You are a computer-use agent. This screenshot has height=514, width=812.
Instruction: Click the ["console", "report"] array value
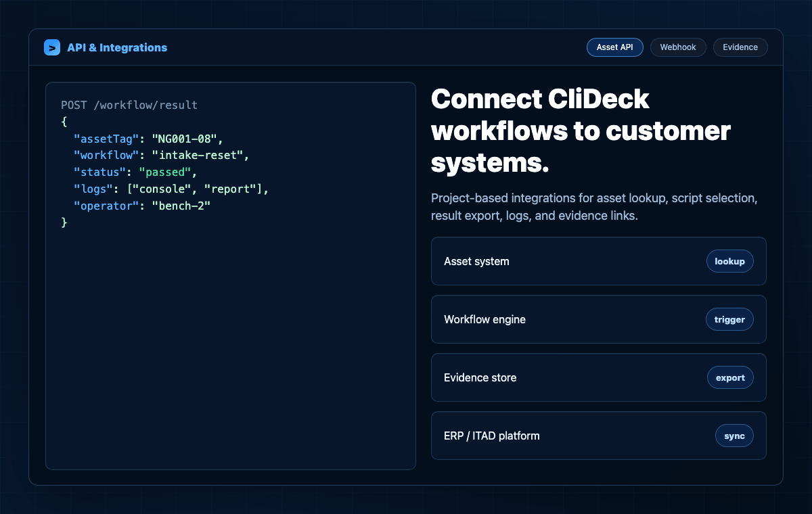click(194, 189)
